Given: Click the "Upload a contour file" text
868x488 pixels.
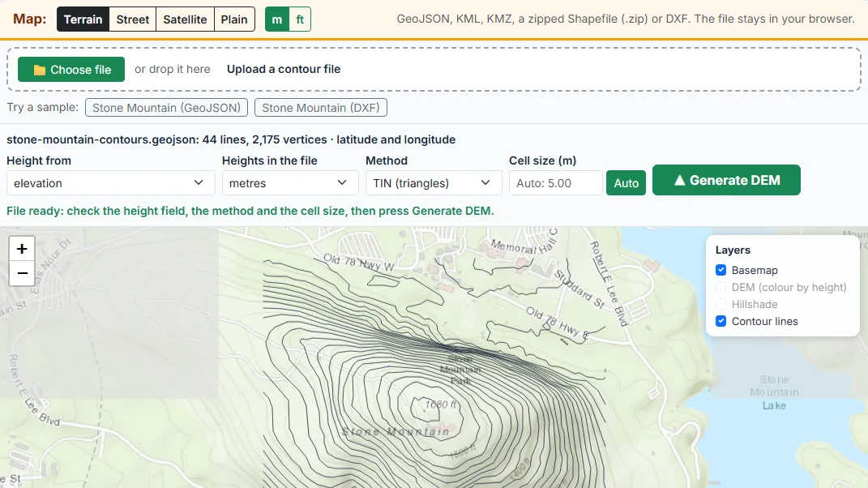Looking at the screenshot, I should pyautogui.click(x=284, y=69).
